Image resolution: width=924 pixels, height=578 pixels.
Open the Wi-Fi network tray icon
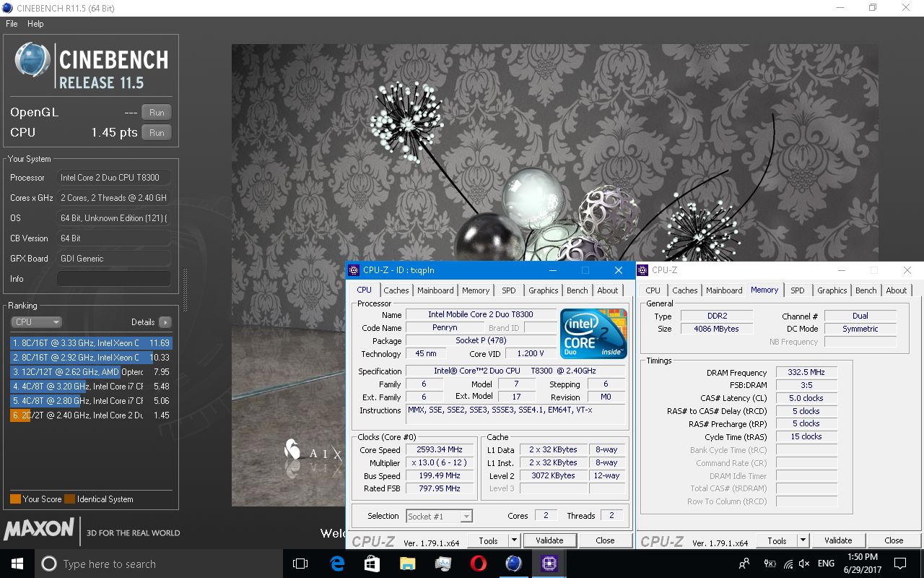click(x=788, y=564)
